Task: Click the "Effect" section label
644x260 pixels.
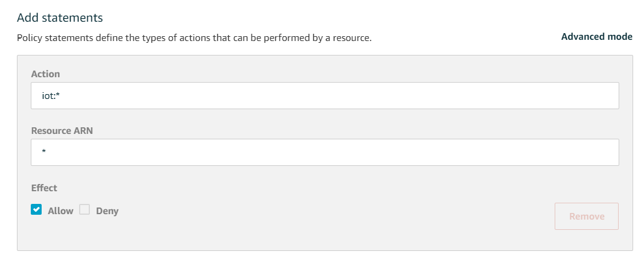Action: (44, 188)
